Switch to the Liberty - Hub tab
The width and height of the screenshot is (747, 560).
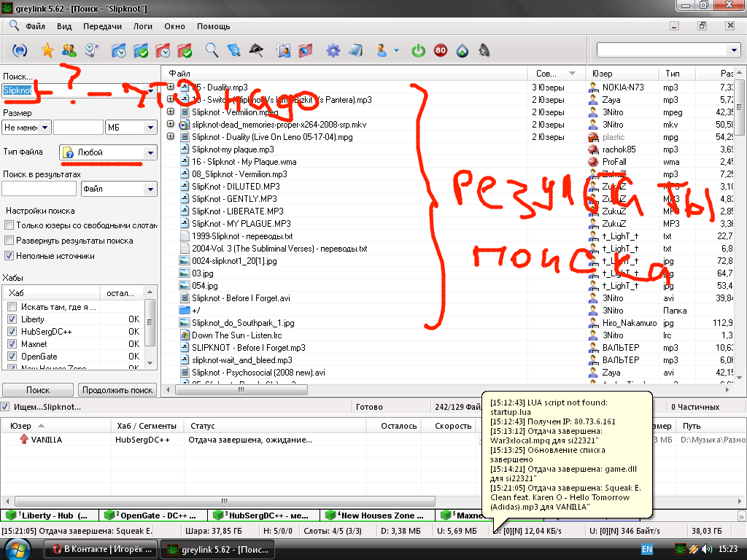click(x=50, y=516)
